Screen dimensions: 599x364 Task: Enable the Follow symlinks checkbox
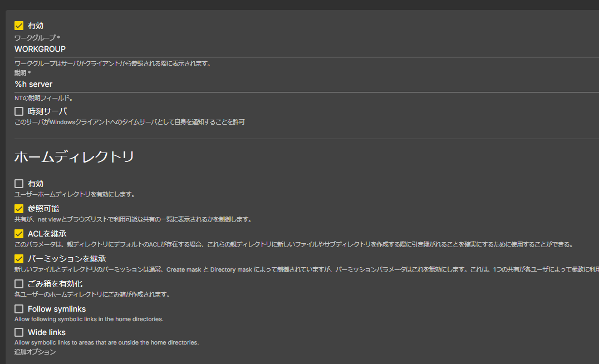(18, 308)
